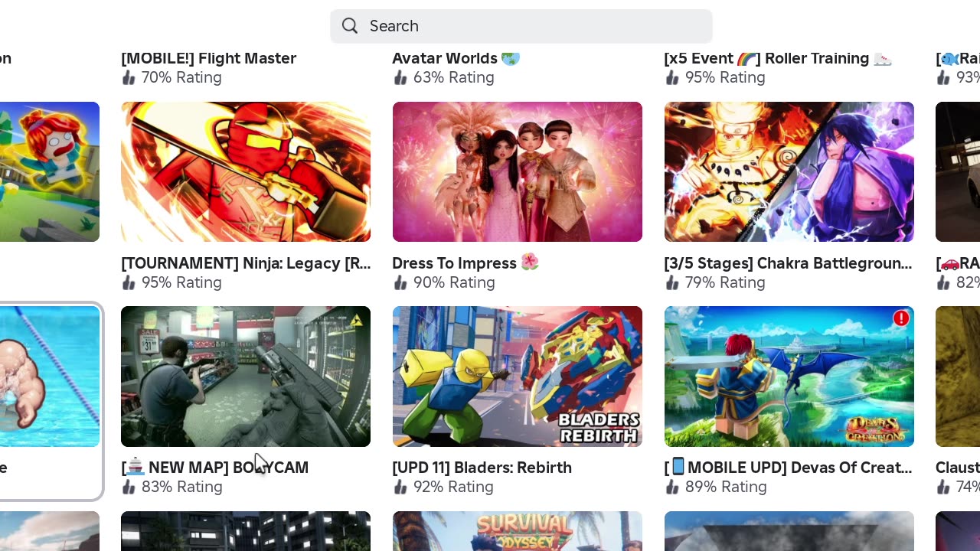The width and height of the screenshot is (980, 551).
Task: Click thumbs-up icon beside 90% Rating
Action: click(400, 282)
